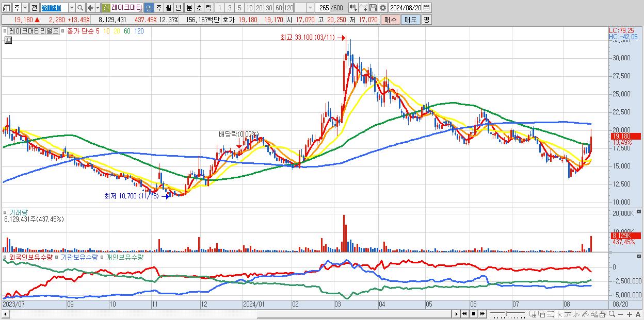Open the calendar date picker icon

tap(427, 8)
